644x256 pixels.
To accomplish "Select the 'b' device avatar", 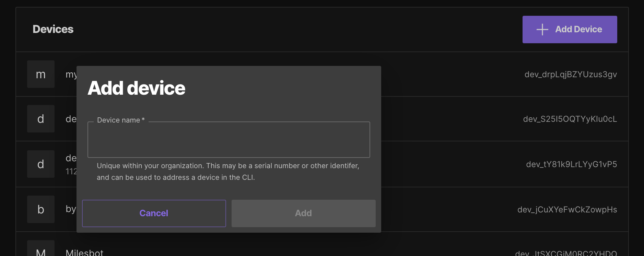I will 41,209.
